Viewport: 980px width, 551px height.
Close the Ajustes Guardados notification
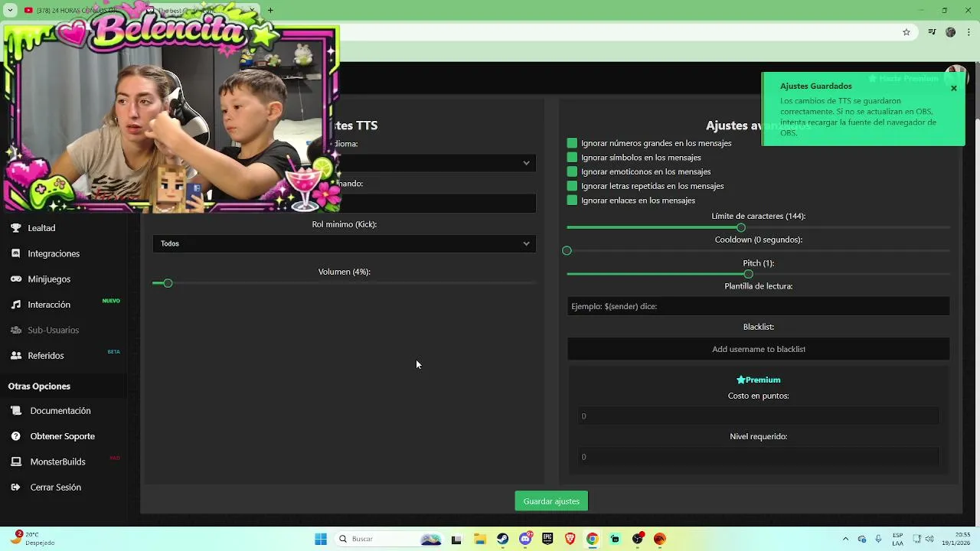[x=954, y=89]
